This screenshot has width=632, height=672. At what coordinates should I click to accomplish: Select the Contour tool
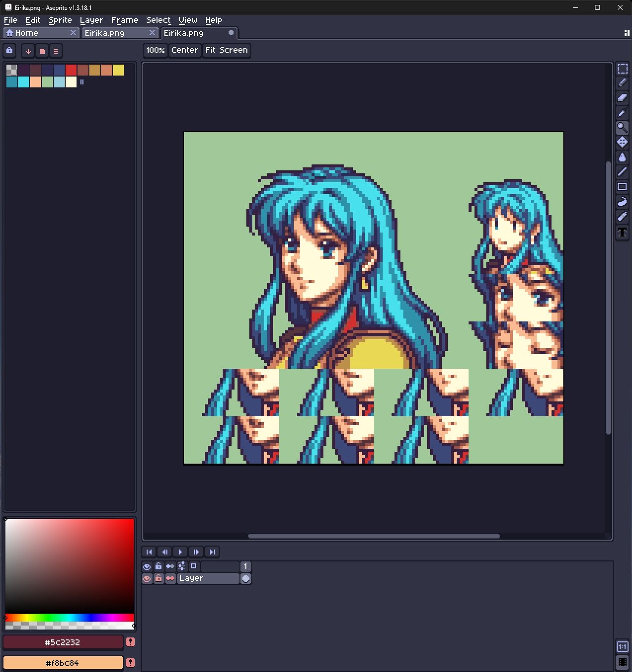622,201
